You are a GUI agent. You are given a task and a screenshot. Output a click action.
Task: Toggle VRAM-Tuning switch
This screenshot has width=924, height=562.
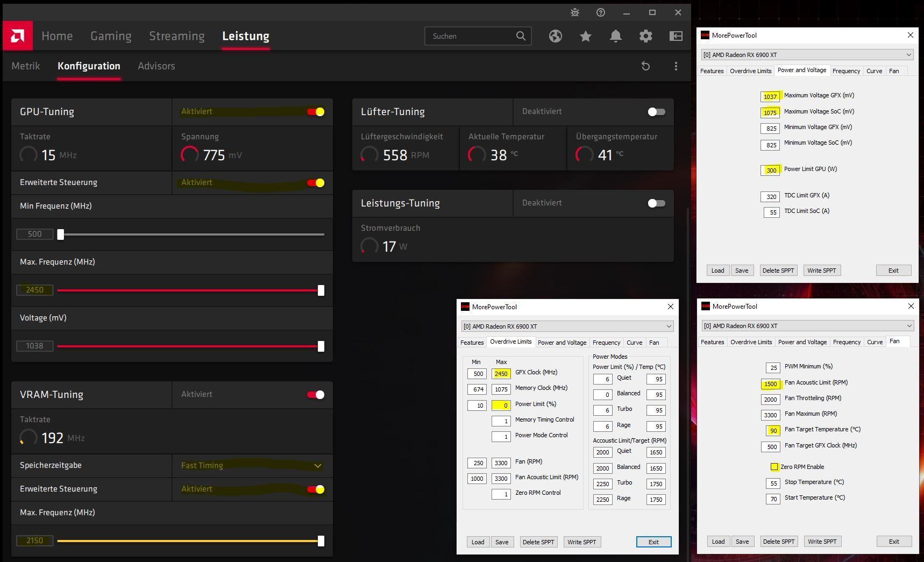[316, 395]
